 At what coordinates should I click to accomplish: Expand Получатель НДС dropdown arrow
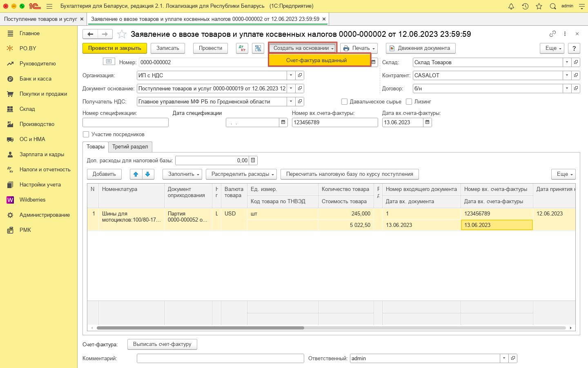pyautogui.click(x=291, y=101)
